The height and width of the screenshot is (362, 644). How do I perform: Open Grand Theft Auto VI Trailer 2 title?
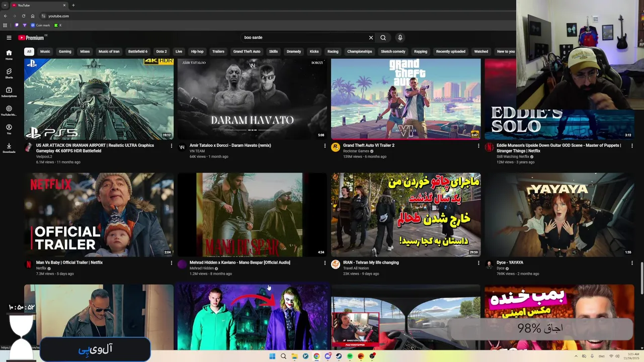(x=369, y=145)
